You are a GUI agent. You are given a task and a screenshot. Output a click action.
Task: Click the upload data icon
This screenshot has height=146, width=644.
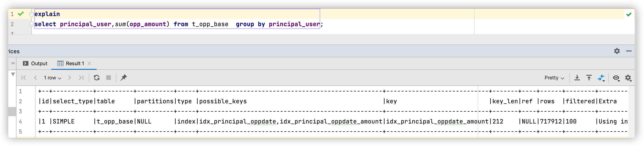click(x=589, y=78)
